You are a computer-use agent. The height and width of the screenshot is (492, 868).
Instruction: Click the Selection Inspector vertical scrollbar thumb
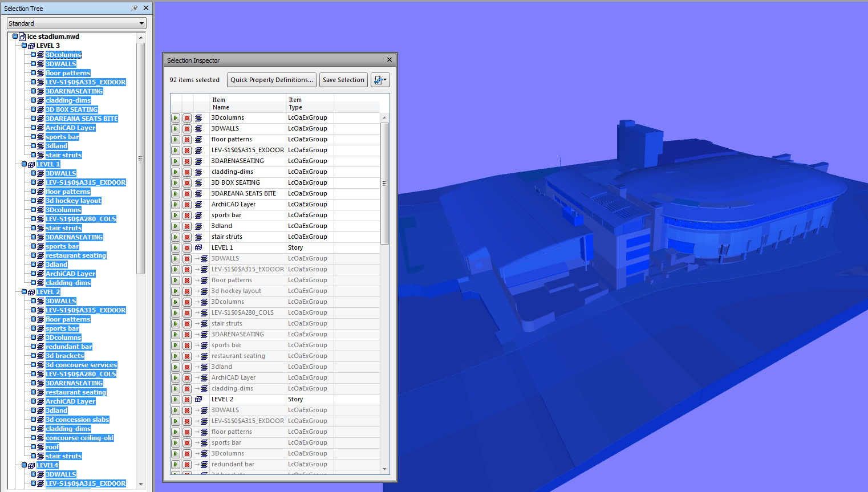tap(384, 183)
